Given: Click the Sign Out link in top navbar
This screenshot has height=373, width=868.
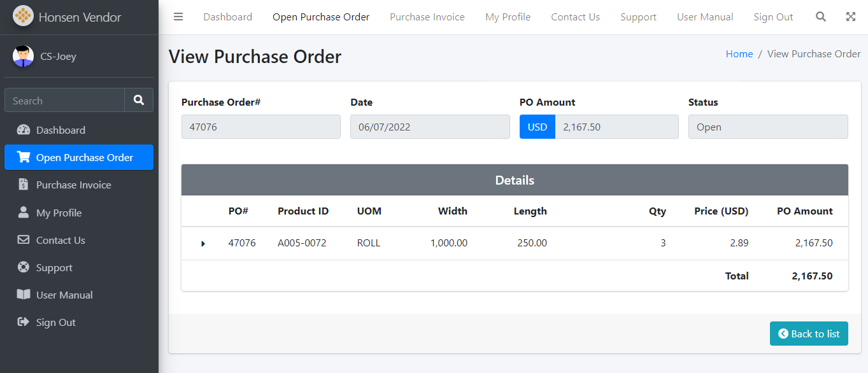Looking at the screenshot, I should tap(773, 17).
